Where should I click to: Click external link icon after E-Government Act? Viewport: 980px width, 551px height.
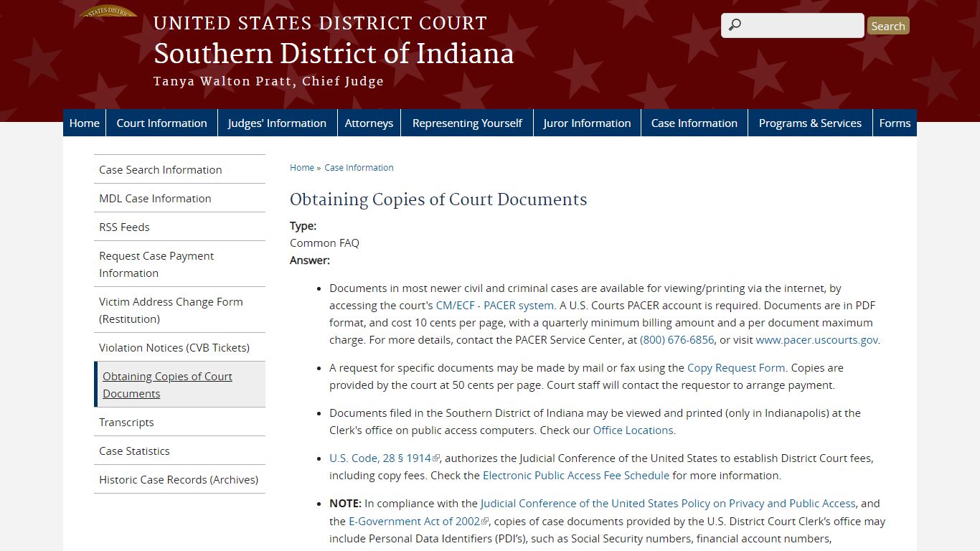(x=485, y=521)
